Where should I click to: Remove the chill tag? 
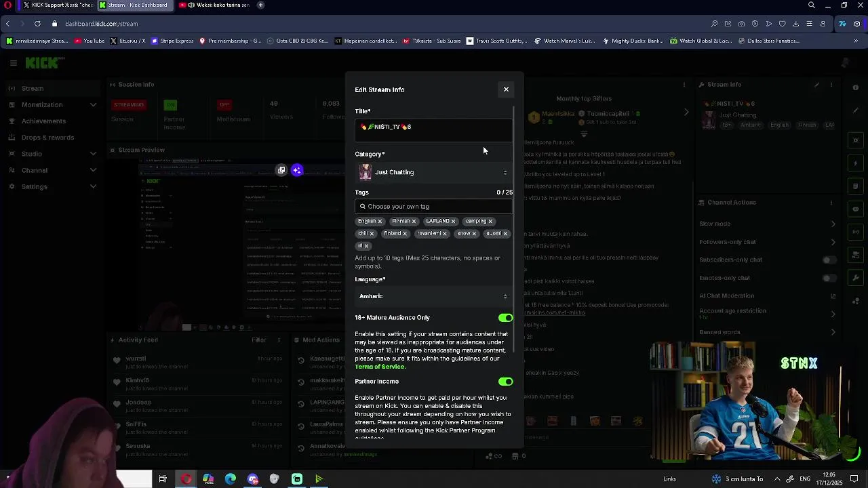tap(372, 234)
